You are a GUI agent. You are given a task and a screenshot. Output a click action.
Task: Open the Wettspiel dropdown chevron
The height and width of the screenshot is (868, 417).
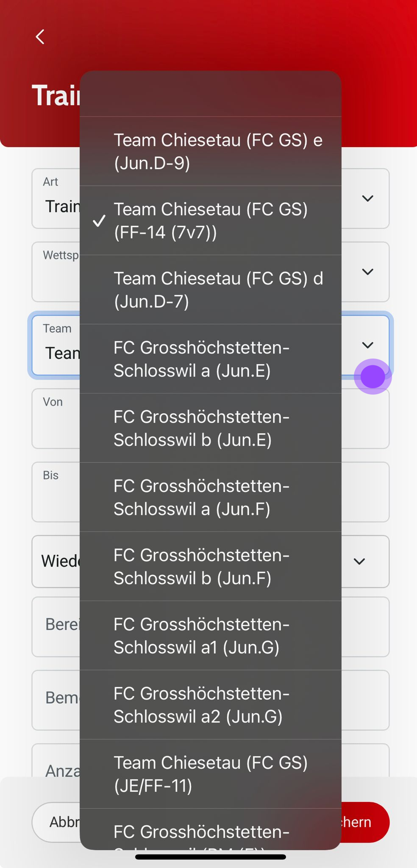tap(367, 272)
